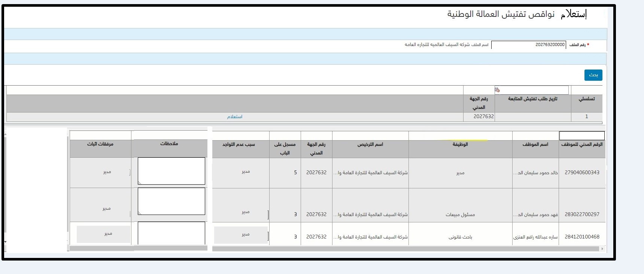Click job title مسئول مبيعات
644x274 pixels.
pos(460,215)
